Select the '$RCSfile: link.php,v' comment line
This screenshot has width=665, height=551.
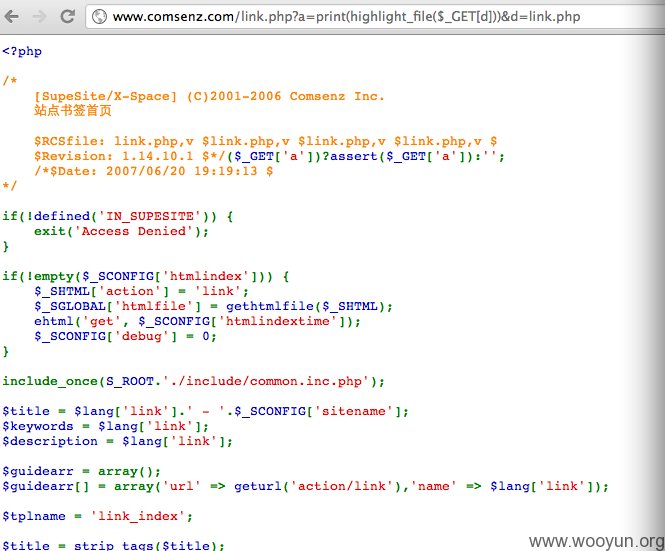coord(265,141)
